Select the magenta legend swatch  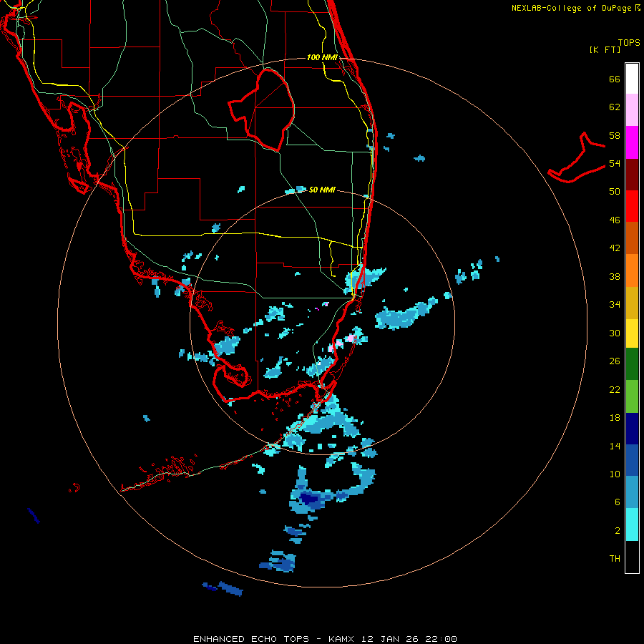[632, 142]
